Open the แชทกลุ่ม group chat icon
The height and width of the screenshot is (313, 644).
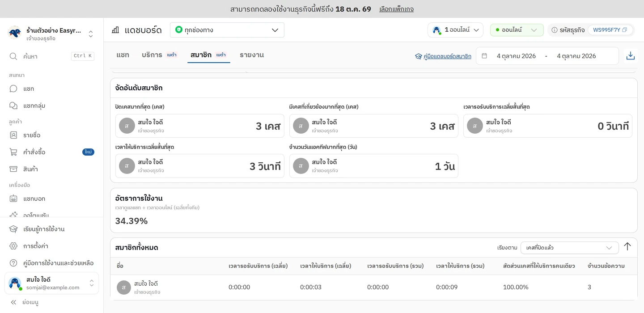pyautogui.click(x=13, y=106)
